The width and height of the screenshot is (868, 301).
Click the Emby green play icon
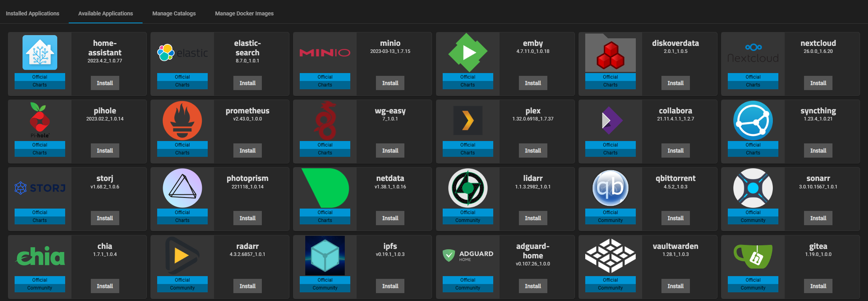click(468, 53)
